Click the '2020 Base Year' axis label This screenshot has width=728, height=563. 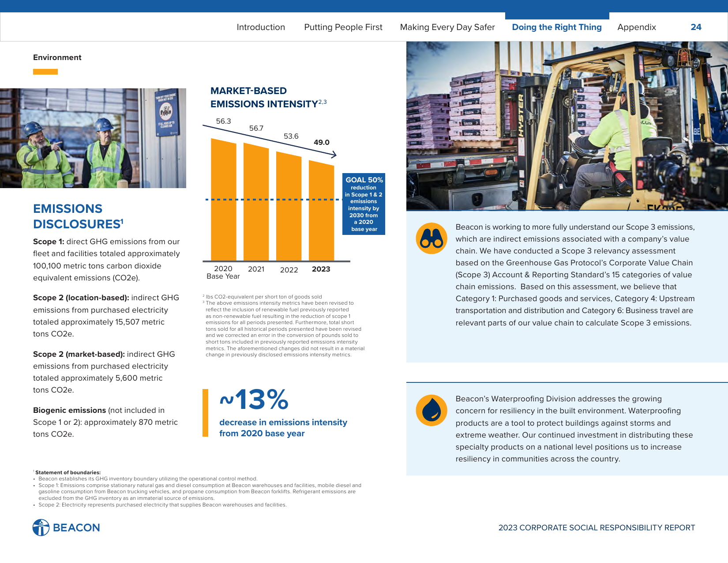pyautogui.click(x=223, y=272)
